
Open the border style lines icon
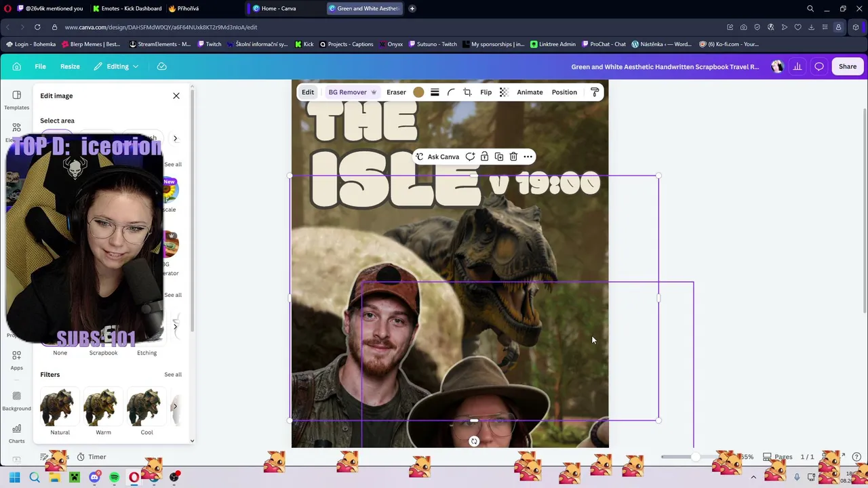(435, 92)
